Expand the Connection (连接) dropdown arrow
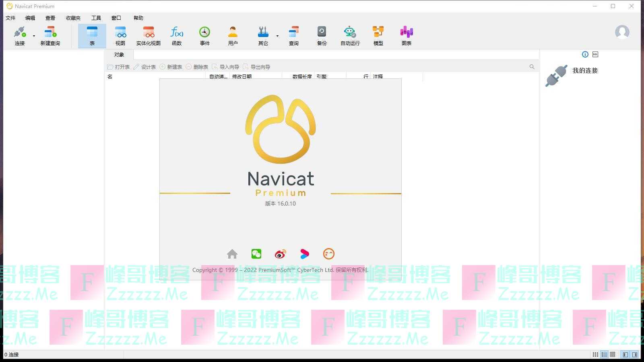644x362 pixels. [34, 36]
